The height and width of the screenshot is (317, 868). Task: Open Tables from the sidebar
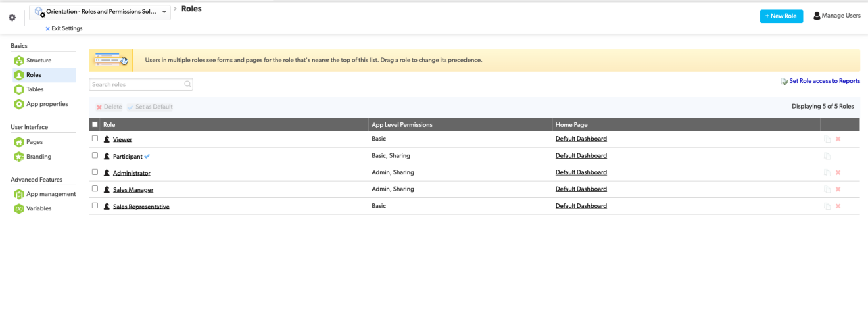[34, 89]
